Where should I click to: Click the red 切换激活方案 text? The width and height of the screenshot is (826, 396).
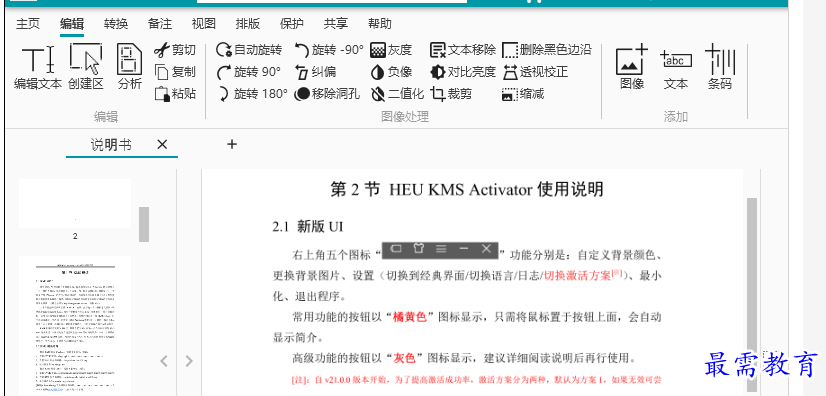tap(577, 275)
